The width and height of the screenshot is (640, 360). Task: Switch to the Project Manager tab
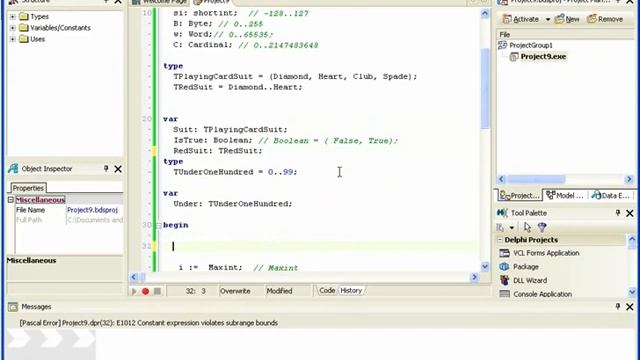click(x=520, y=196)
